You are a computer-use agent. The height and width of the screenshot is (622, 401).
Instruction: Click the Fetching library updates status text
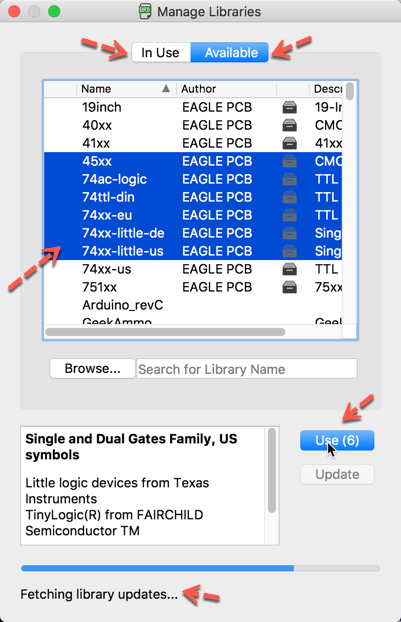coord(99,594)
